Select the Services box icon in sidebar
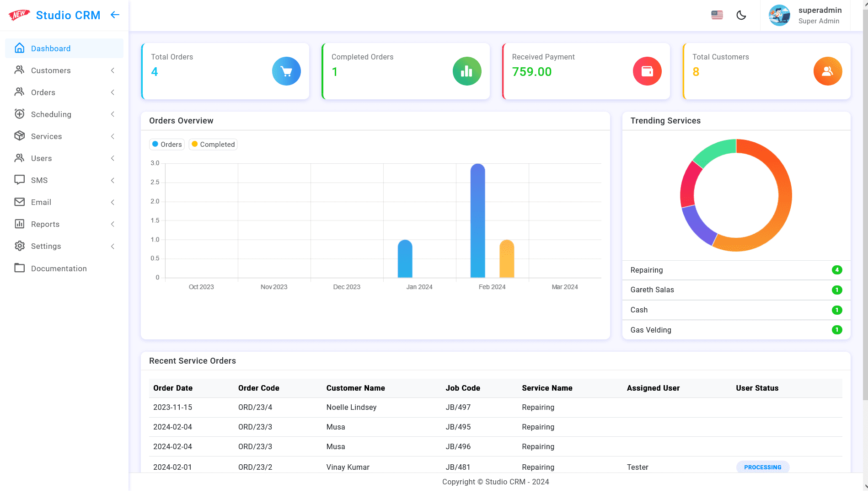Image resolution: width=868 pixels, height=494 pixels. (19, 136)
